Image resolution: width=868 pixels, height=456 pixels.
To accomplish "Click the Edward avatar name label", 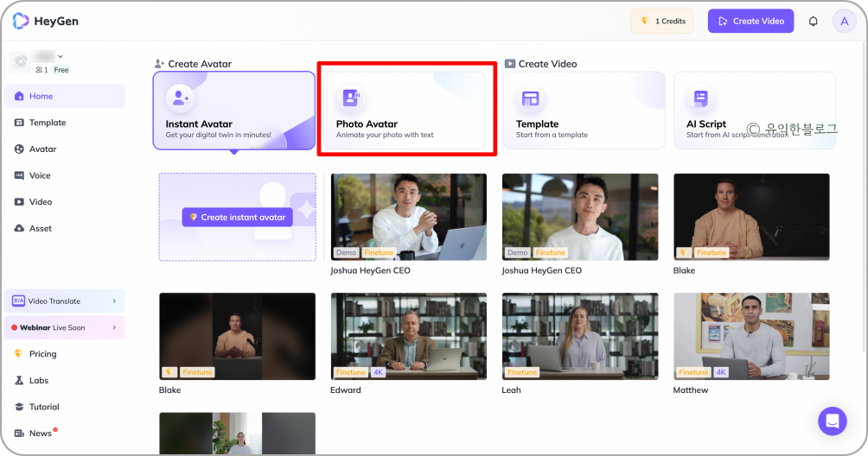I will (346, 389).
